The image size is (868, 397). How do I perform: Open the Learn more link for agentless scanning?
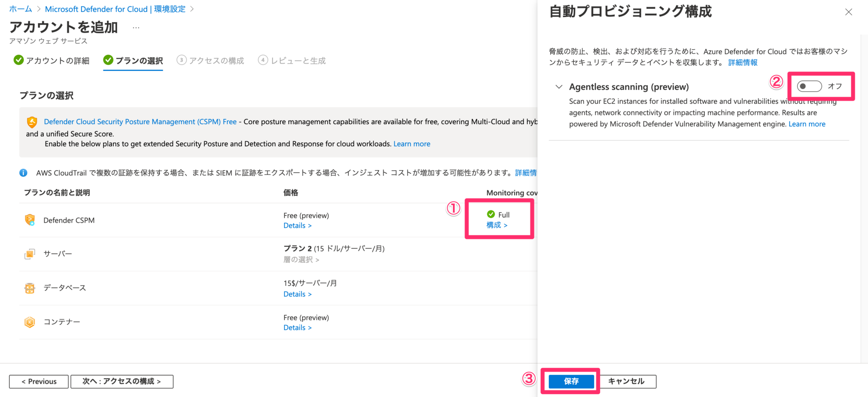coord(807,124)
